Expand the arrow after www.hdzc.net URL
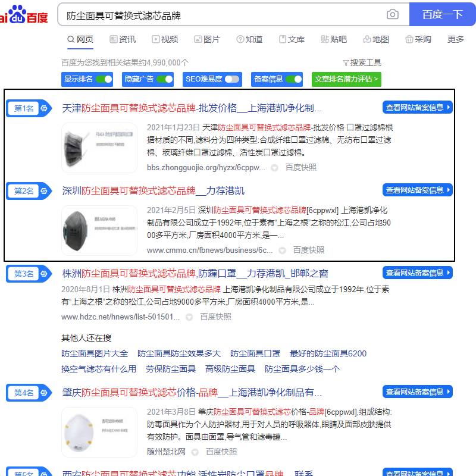 (189, 317)
